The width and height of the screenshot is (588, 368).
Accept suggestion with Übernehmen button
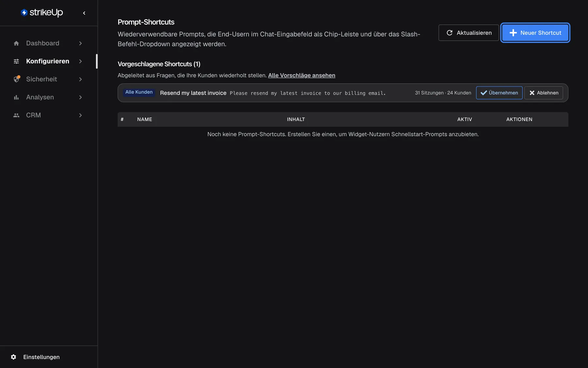click(x=499, y=93)
